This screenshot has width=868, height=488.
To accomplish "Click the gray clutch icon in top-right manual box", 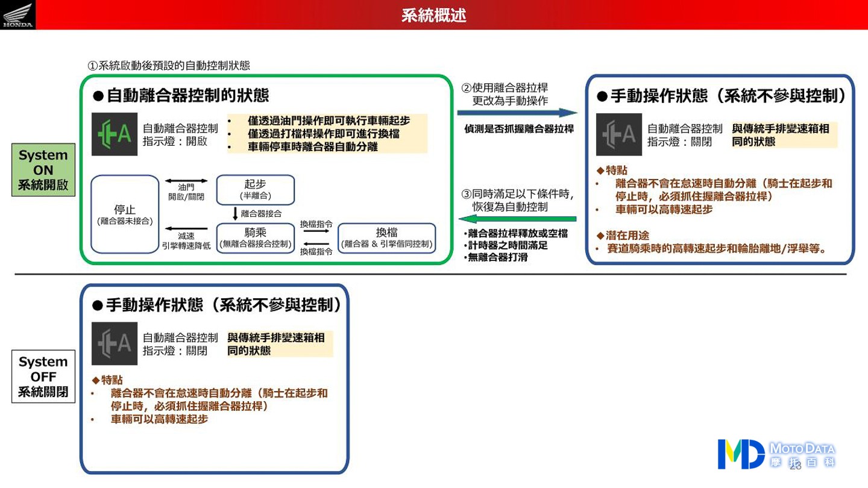I will [x=619, y=134].
